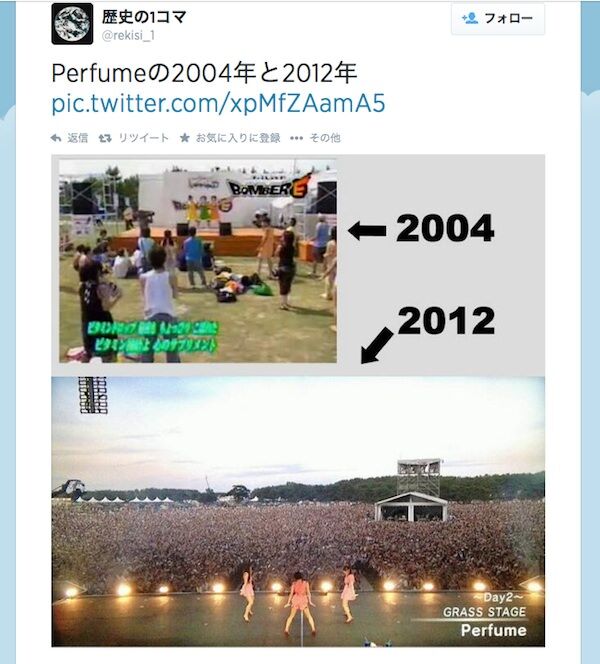
Task: Click the tweet text Perfumeの2004年と2012年
Action: pyautogui.click(x=204, y=73)
